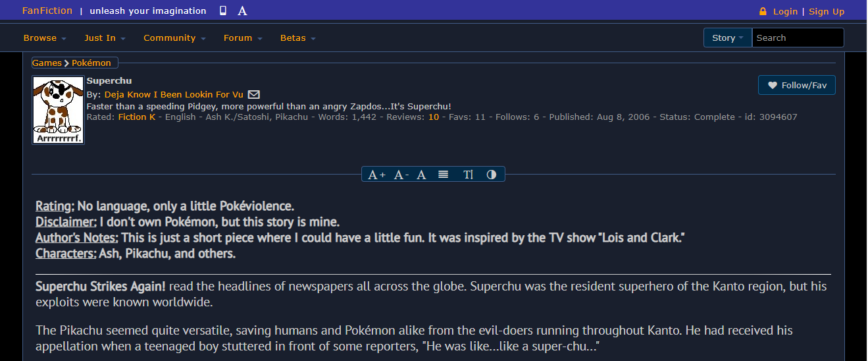The height and width of the screenshot is (361, 868).
Task: Expand the Story search type dropdown
Action: 728,38
